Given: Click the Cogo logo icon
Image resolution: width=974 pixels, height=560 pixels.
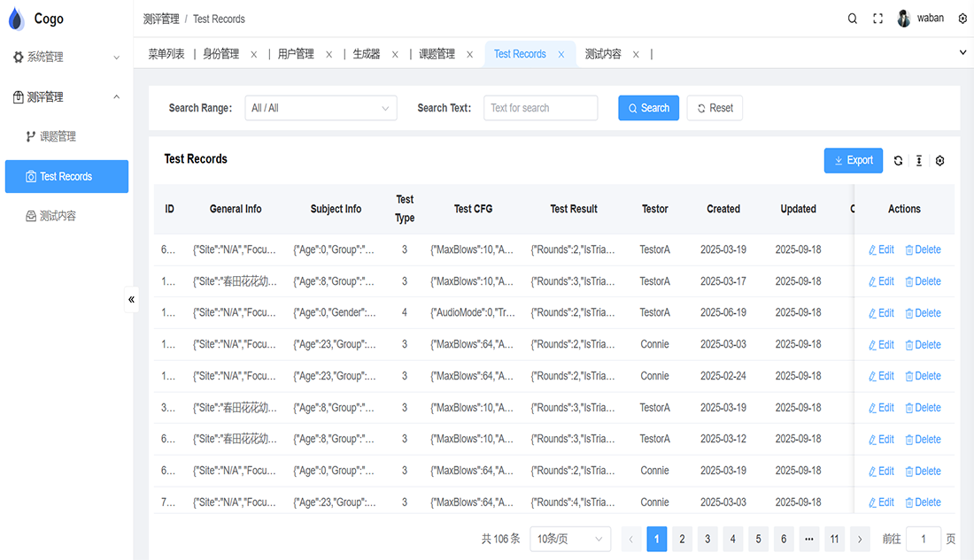Looking at the screenshot, I should [x=17, y=19].
